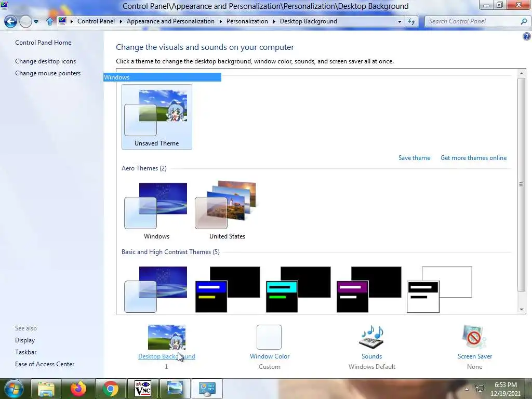This screenshot has width=532, height=399.
Task: Expand the arrow before the Control Panel breadcrumb
Action: click(x=72, y=21)
